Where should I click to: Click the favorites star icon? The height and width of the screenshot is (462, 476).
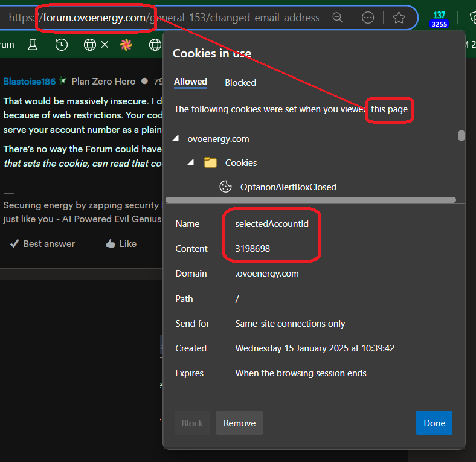point(399,18)
